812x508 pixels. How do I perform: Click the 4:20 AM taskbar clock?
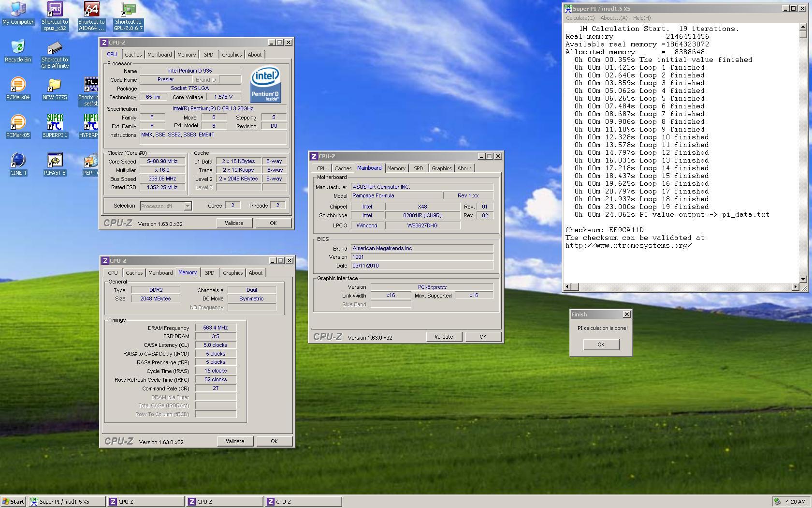[796, 502]
